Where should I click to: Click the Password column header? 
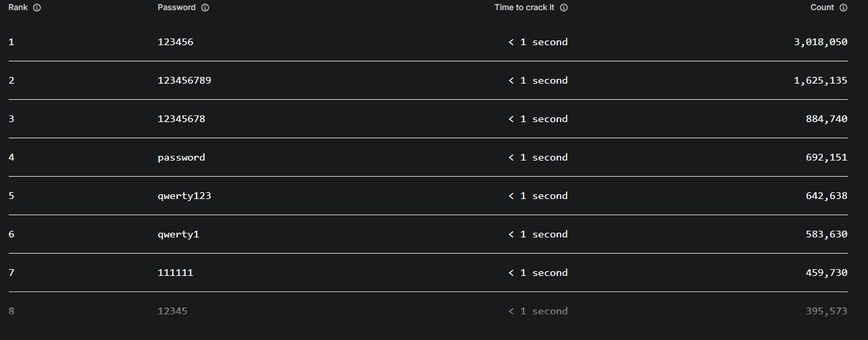pyautogui.click(x=176, y=8)
